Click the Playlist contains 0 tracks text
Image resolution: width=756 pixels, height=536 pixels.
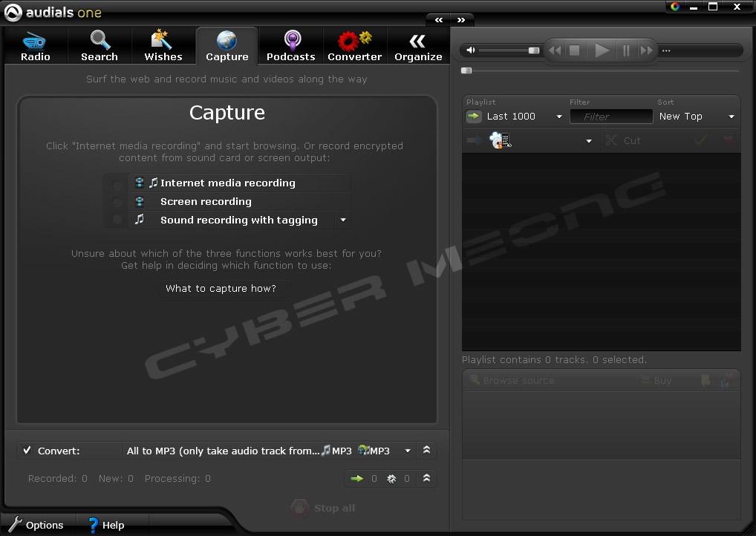tap(555, 359)
